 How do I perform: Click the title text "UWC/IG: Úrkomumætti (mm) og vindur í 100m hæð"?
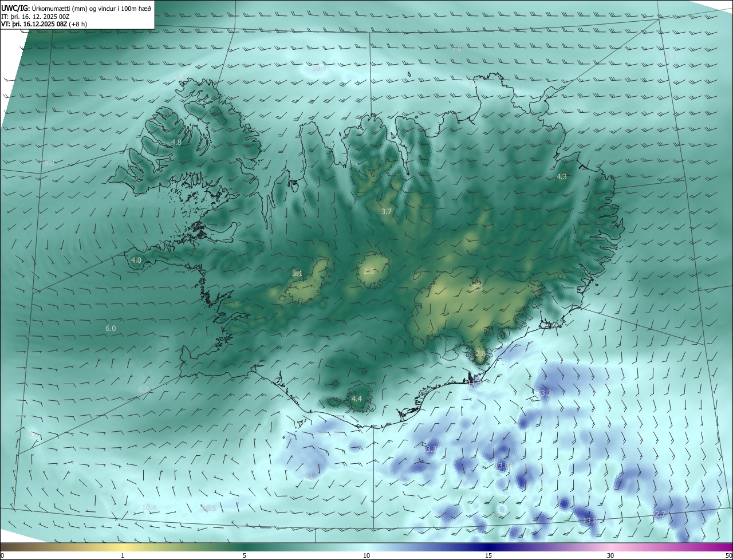point(76,8)
